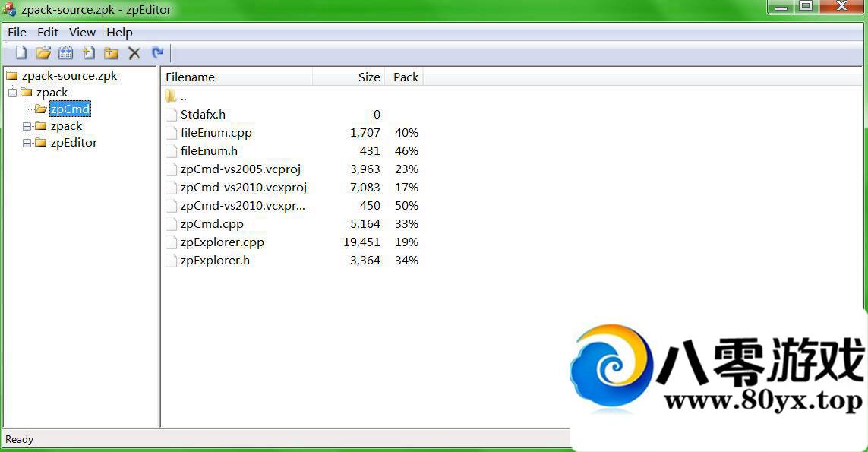This screenshot has height=452, width=868.
Task: Click the Add folder toolbar icon
Action: tap(112, 52)
